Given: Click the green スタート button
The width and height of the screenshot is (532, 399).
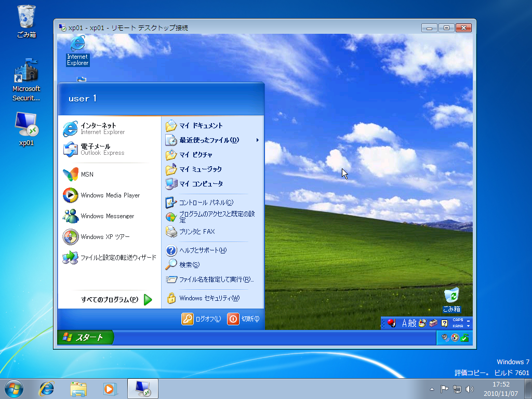Looking at the screenshot, I should pyautogui.click(x=86, y=337).
